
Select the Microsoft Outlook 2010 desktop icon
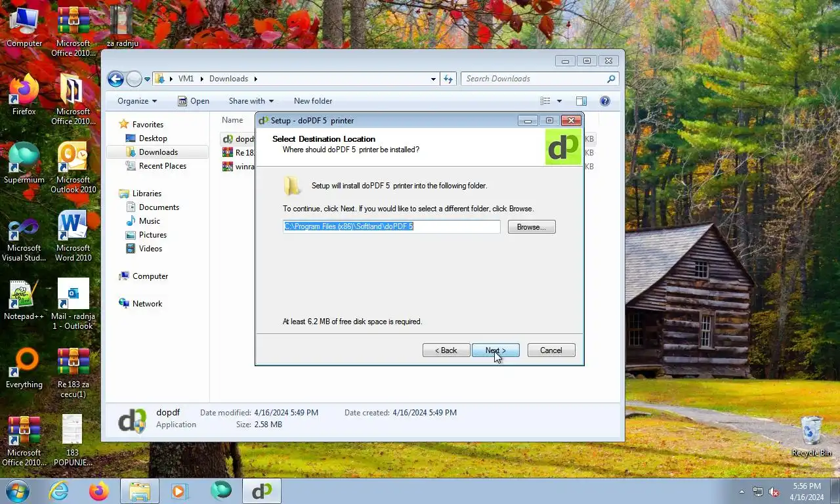(73, 167)
